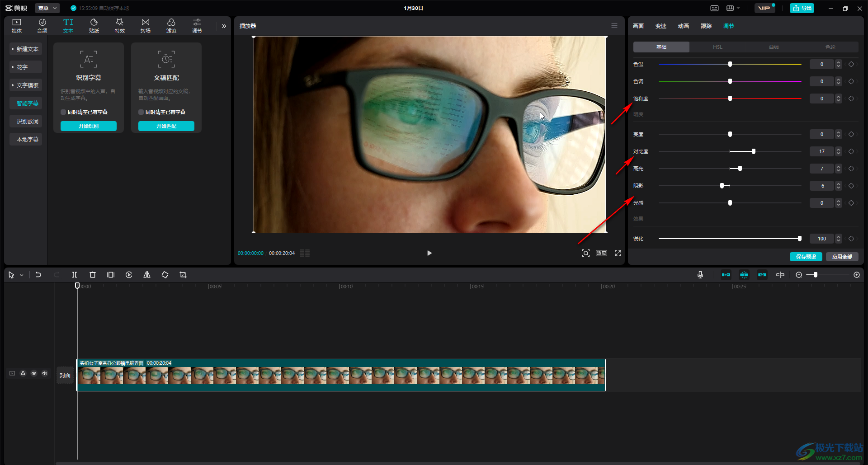Switch to the 动画 tab
The height and width of the screenshot is (465, 868).
pos(684,26)
